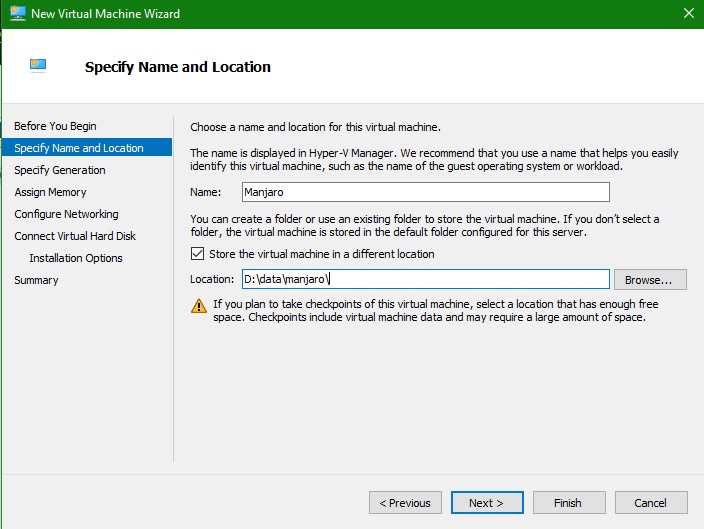Click the yellow warning triangle icon
Screen dimensions: 704x529
pos(199,306)
